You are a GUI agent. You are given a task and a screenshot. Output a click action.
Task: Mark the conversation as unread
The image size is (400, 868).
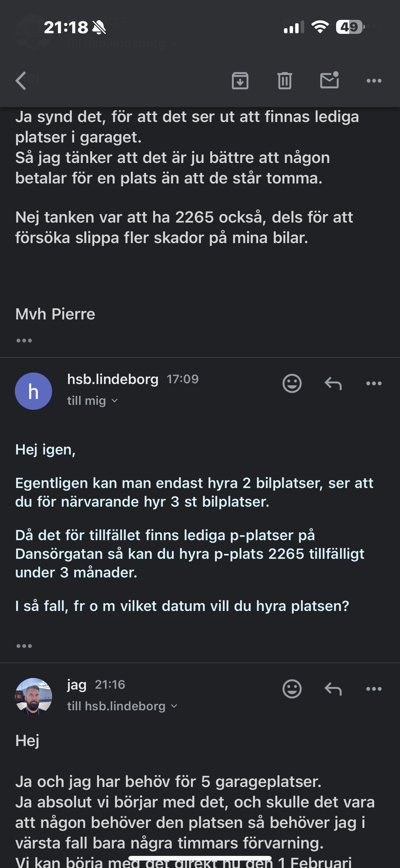pos(330,80)
